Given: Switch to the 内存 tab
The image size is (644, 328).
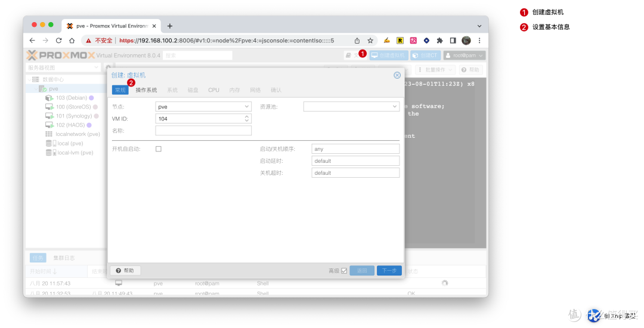Looking at the screenshot, I should (x=234, y=90).
